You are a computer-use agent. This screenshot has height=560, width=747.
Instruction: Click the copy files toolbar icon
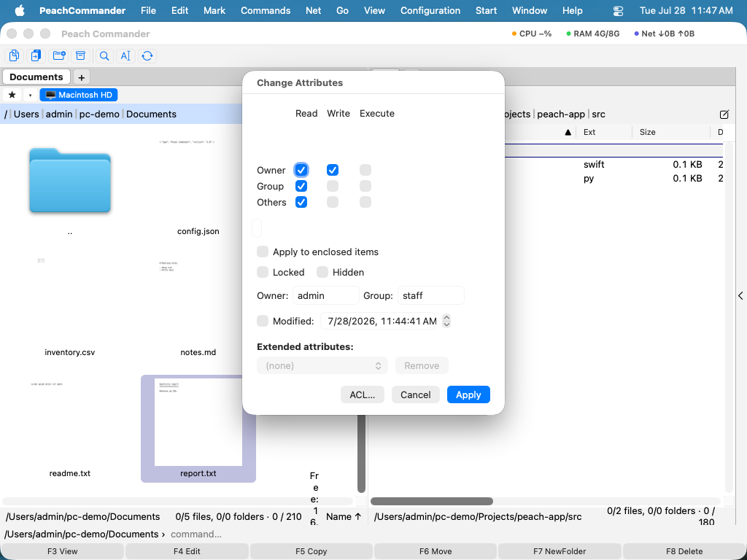click(15, 55)
